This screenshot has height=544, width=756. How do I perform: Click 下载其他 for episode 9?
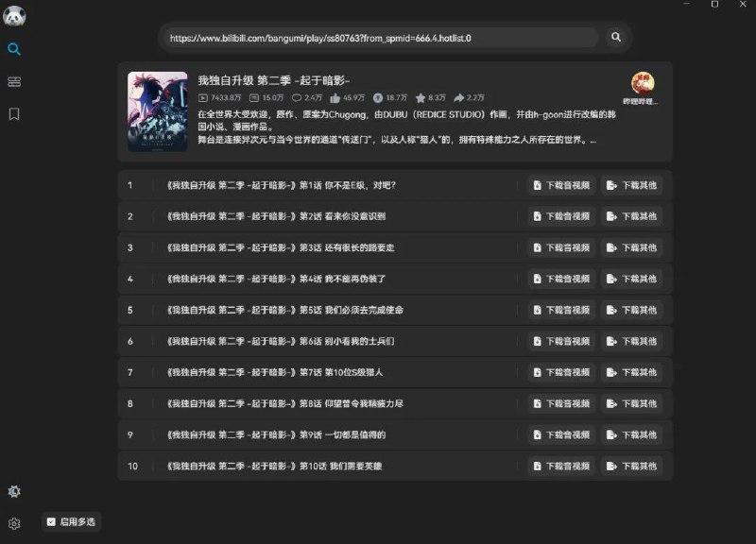(631, 435)
